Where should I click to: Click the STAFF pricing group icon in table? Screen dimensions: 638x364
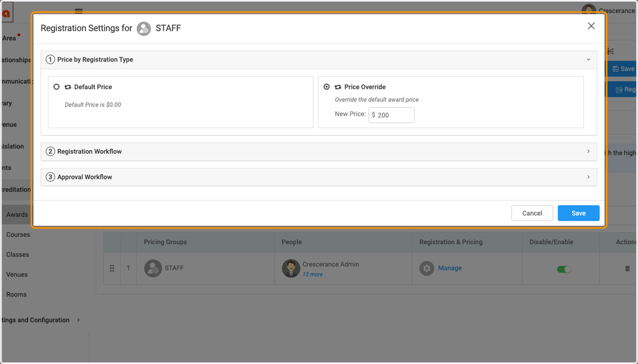153,268
